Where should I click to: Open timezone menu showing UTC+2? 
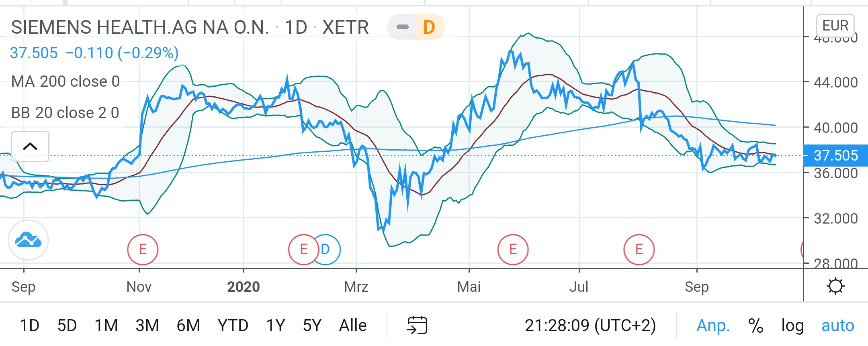pos(590,326)
